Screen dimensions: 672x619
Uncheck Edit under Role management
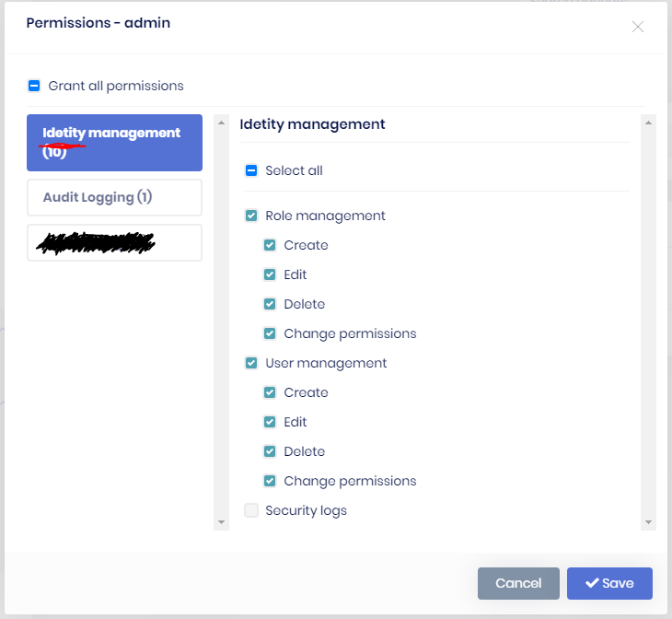click(270, 274)
